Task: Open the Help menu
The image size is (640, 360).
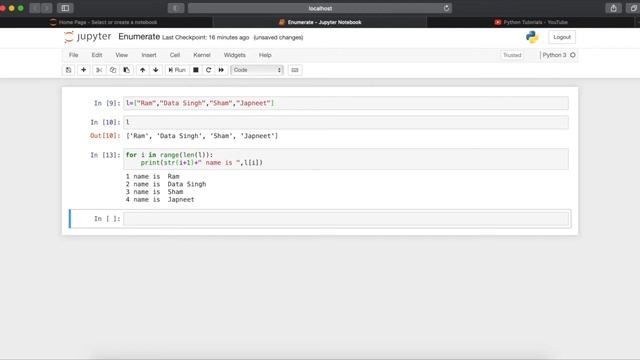Action: (265, 55)
